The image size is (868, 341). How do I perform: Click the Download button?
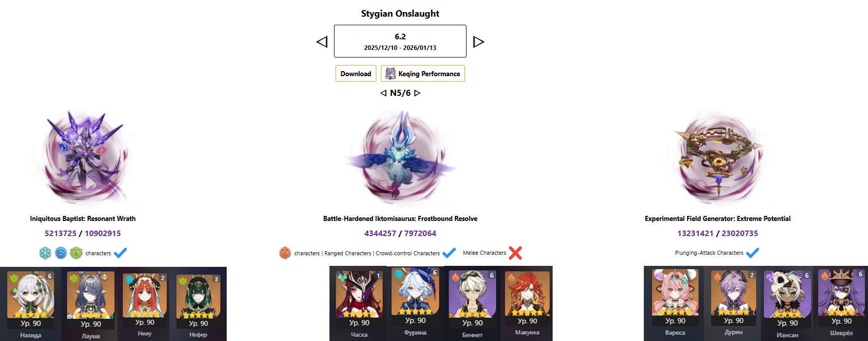[x=356, y=74]
